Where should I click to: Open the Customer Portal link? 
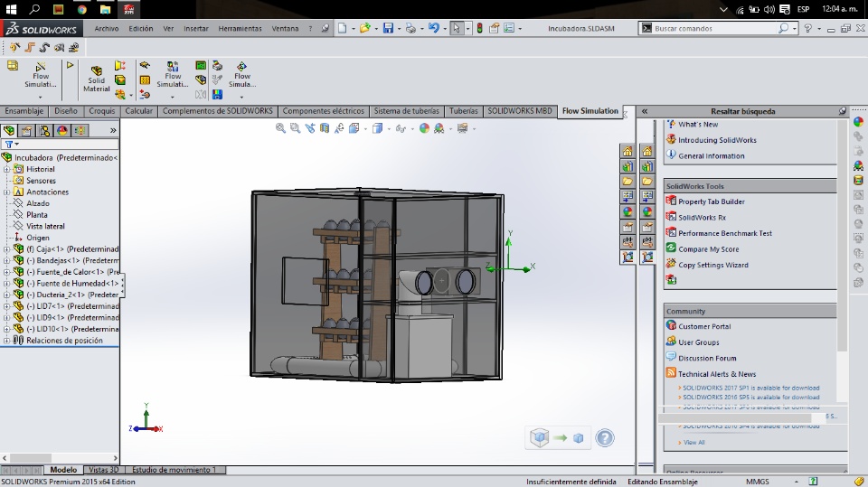tap(704, 326)
